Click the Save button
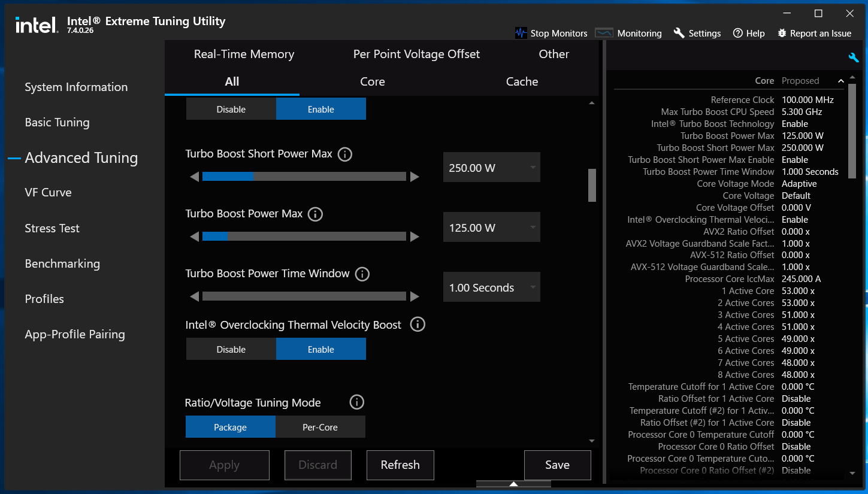This screenshot has height=494, width=868. 558,465
